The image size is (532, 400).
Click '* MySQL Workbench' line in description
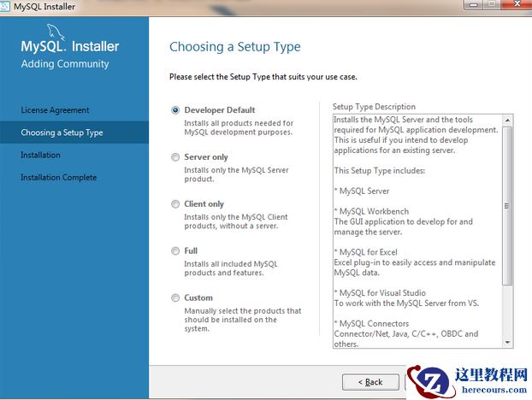pos(371,211)
